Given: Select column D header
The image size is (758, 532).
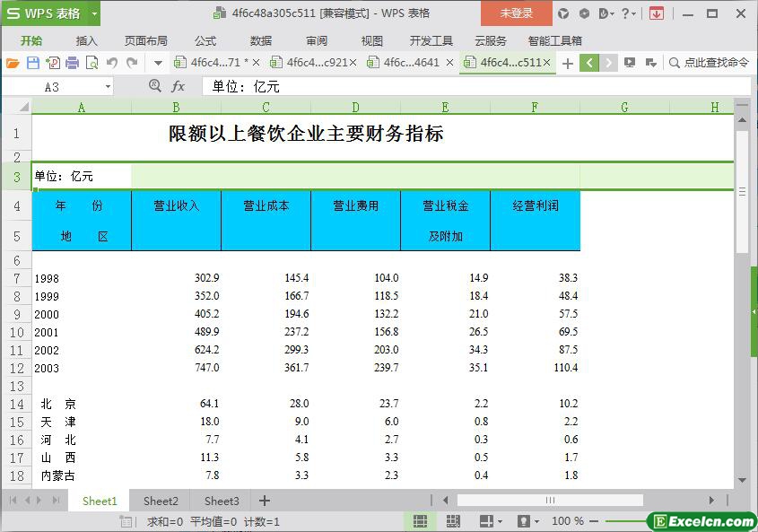Looking at the screenshot, I should click(355, 108).
